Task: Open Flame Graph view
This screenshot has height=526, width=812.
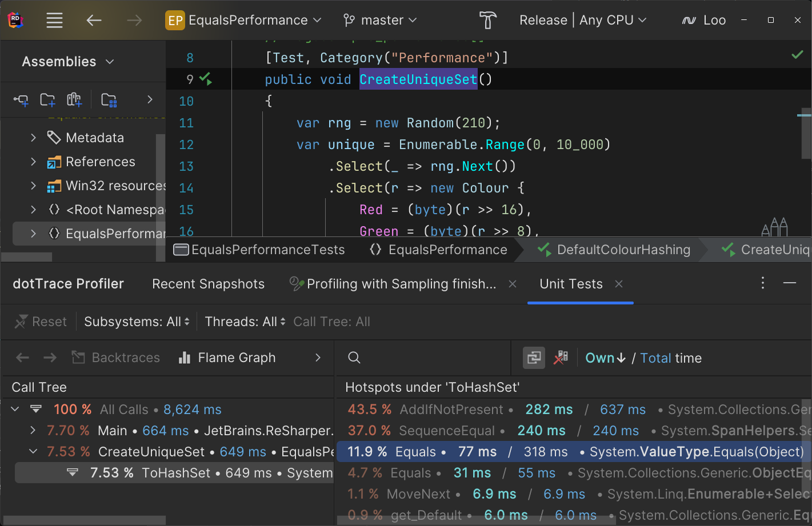Action: (227, 358)
